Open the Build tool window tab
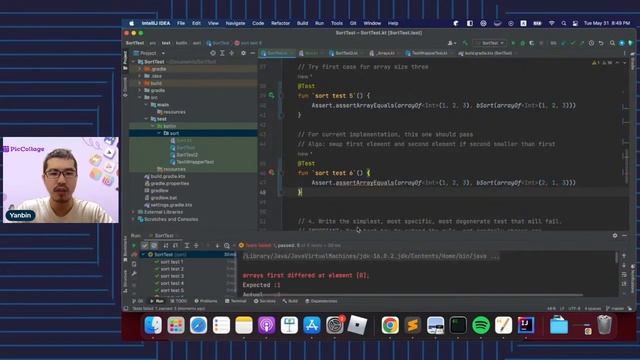The width and height of the screenshot is (640, 360). click(x=290, y=301)
